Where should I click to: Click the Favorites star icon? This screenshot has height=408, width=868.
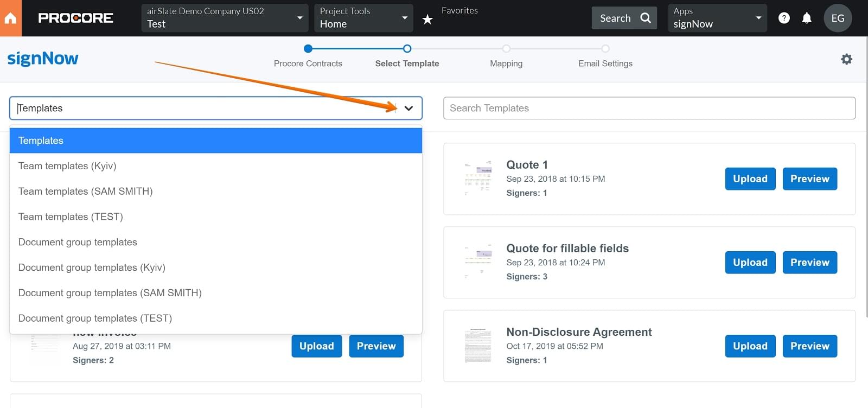tap(427, 20)
